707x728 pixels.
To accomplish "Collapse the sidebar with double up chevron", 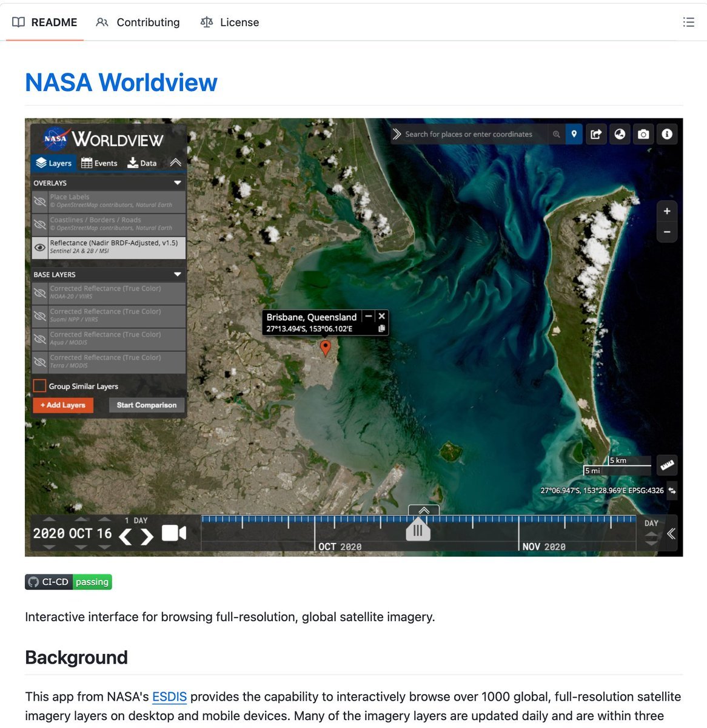I will [175, 163].
